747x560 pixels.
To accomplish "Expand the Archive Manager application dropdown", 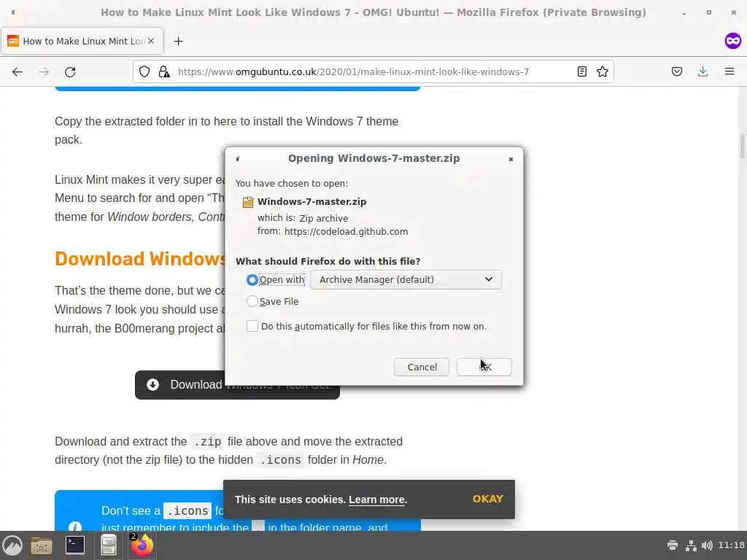I will point(406,279).
